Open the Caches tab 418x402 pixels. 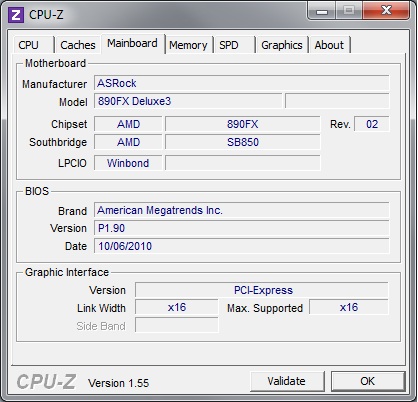point(78,45)
